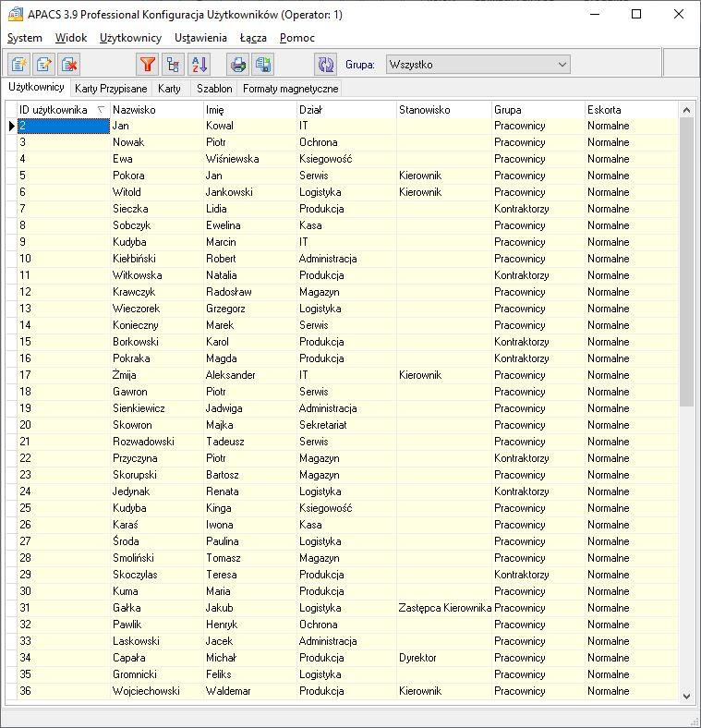Select the surname Borkowski
This screenshot has width=701, height=728.
click(136, 342)
